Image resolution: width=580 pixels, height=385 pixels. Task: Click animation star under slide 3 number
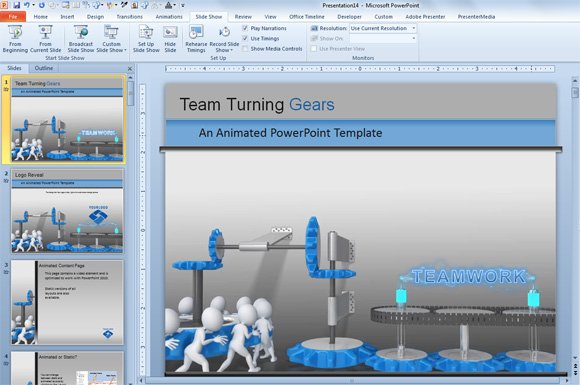coord(6,272)
